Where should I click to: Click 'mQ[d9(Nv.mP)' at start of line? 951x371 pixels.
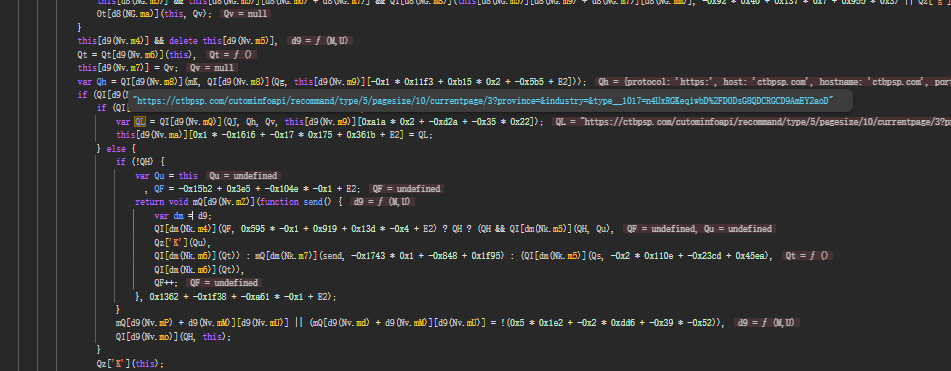coord(146,323)
